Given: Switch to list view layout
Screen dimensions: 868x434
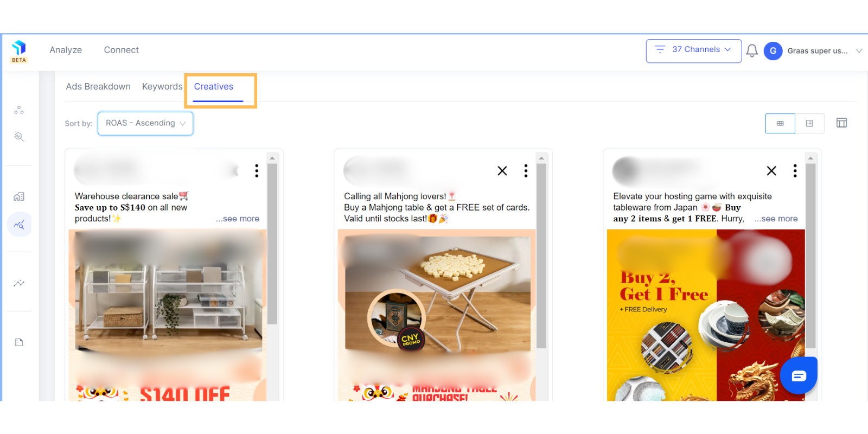Looking at the screenshot, I should [x=809, y=124].
